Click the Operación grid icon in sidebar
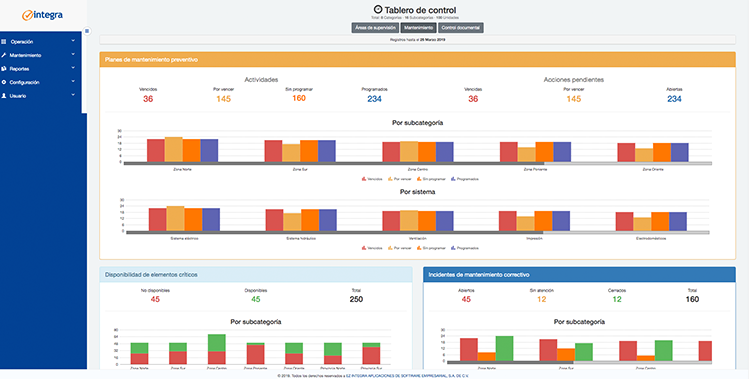This screenshot has width=750, height=379. [4, 42]
